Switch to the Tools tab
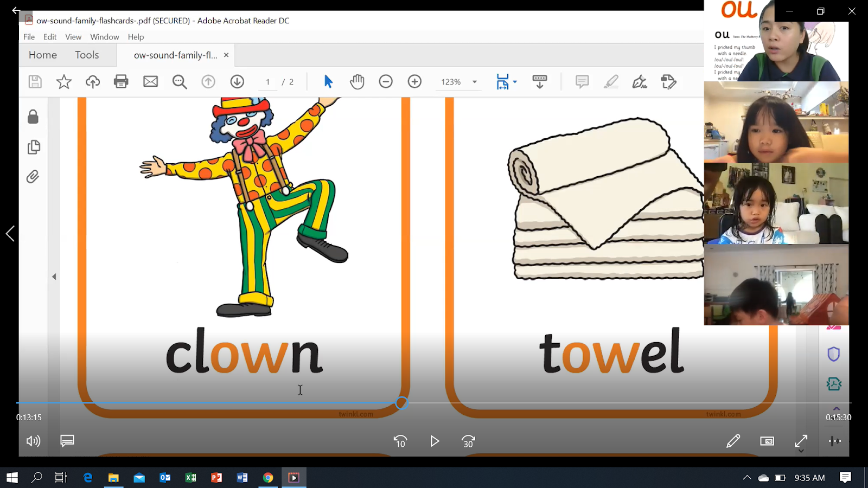The width and height of the screenshot is (868, 488). pyautogui.click(x=87, y=55)
